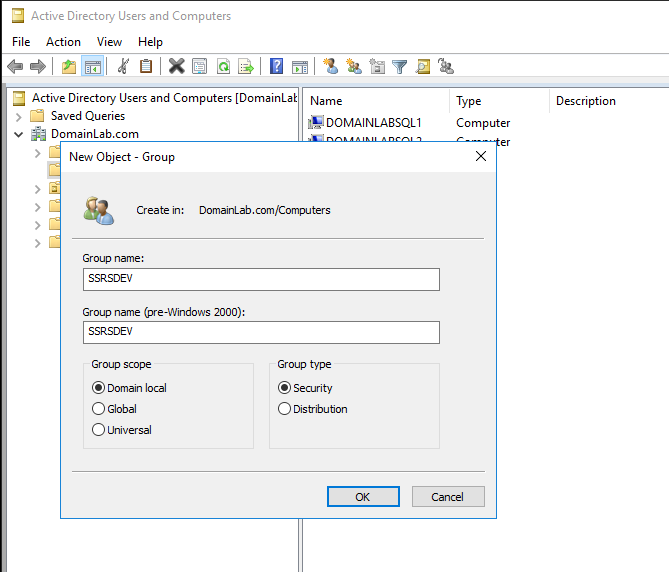Screen dimensions: 669x572
Task: Click the Create New Organizational Unit icon
Action: (377, 67)
